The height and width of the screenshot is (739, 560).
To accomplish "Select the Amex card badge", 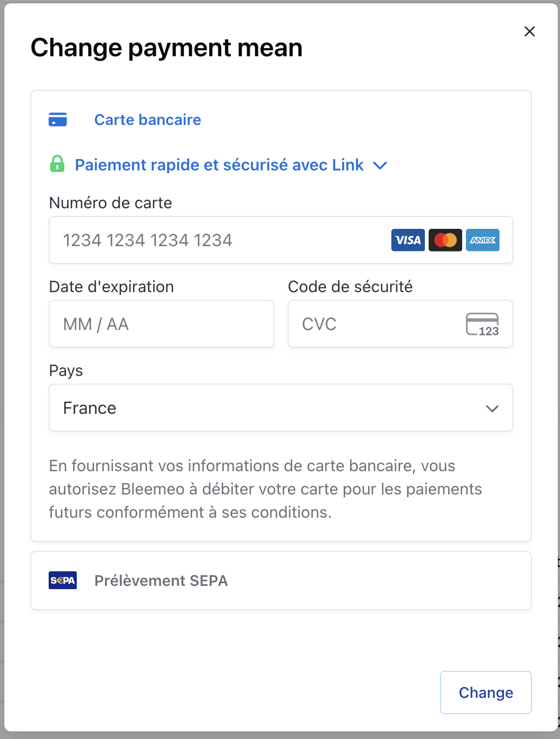I will [x=482, y=240].
